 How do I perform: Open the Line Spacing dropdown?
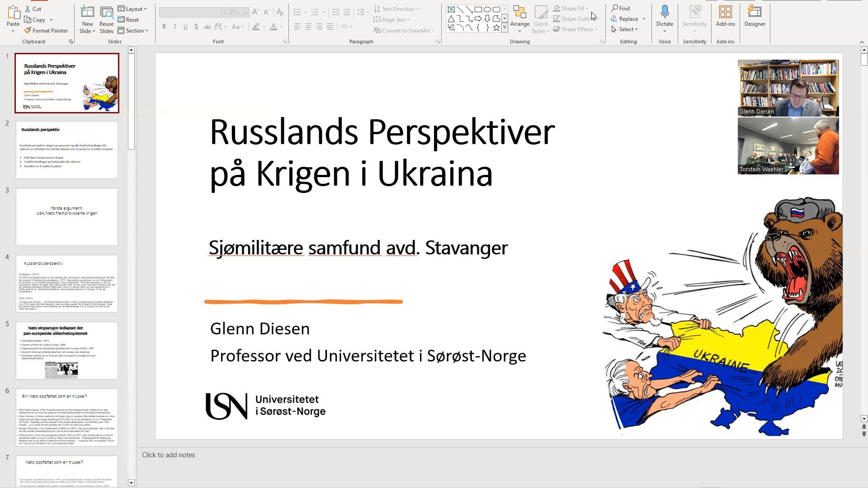pos(363,12)
